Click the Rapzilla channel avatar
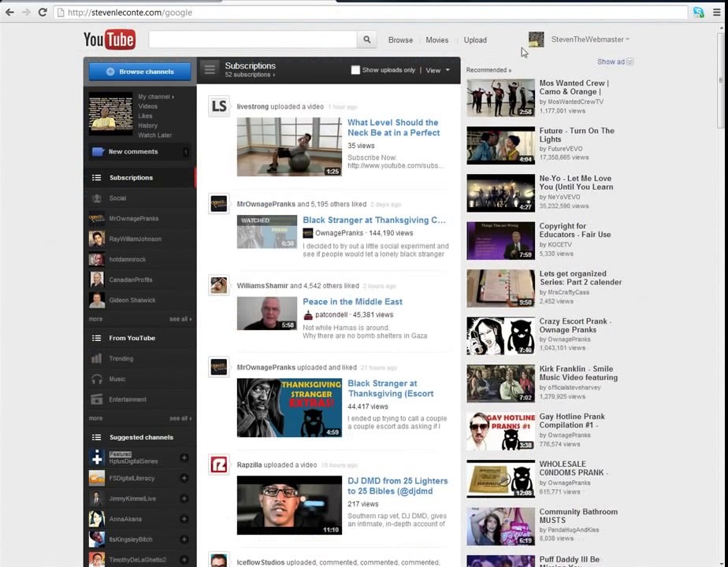Screen dimensions: 728x567 [x=219, y=465]
